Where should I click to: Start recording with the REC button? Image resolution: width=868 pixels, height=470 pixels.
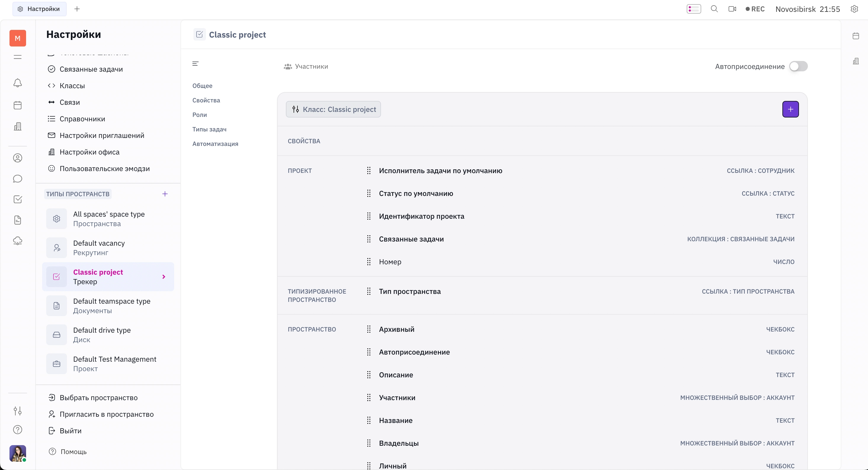755,9
